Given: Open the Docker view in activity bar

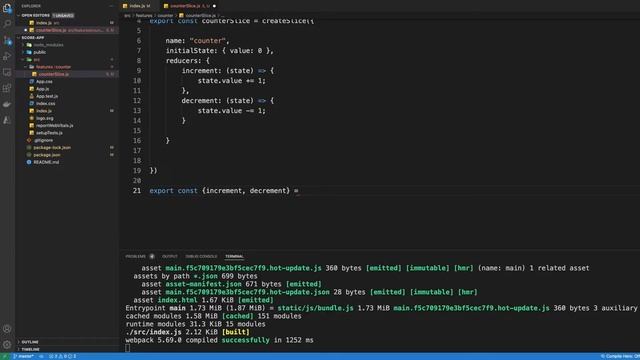Looking at the screenshot, I should (7, 104).
